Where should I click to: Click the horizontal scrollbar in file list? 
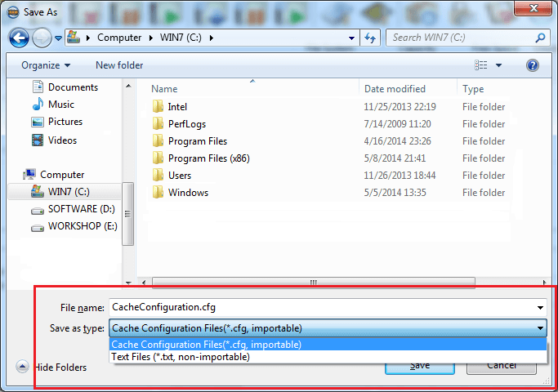[x=313, y=282]
